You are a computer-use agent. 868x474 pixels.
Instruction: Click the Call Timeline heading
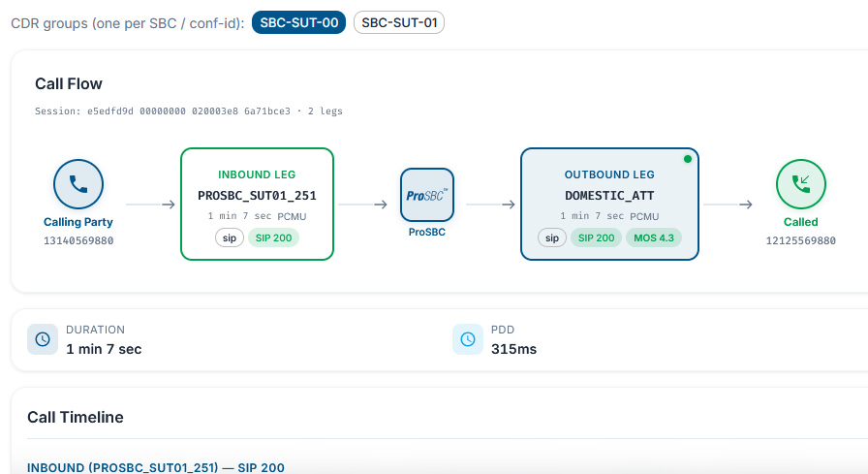76,418
